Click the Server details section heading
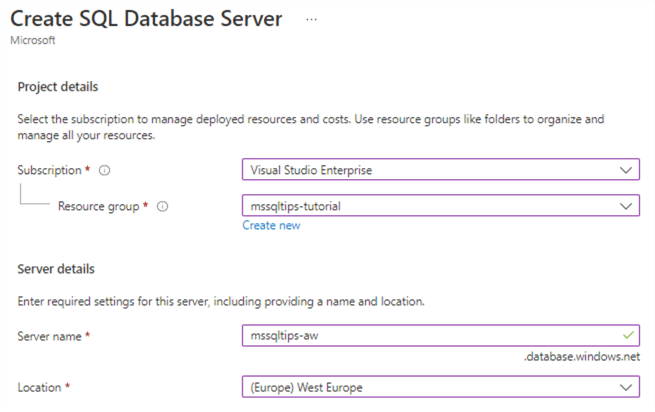The width and height of the screenshot is (655, 412). pos(56,268)
